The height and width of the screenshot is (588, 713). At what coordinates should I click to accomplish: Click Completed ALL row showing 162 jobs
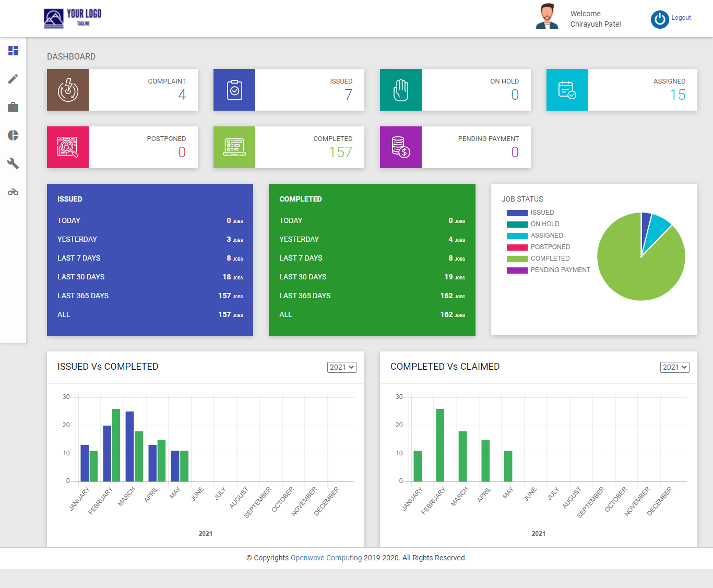click(372, 314)
